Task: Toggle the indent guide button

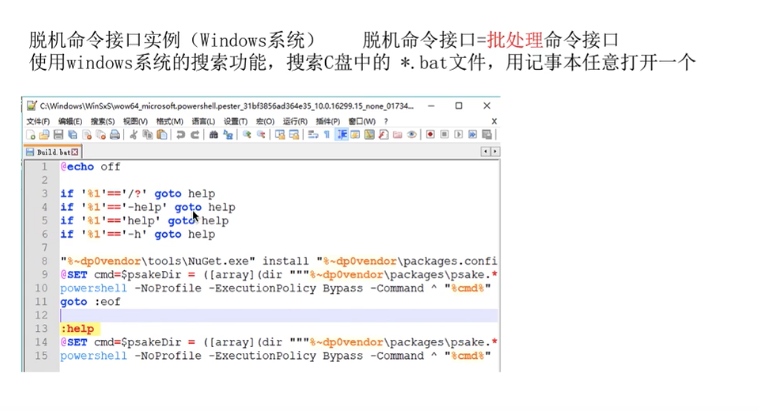Action: tap(342, 135)
